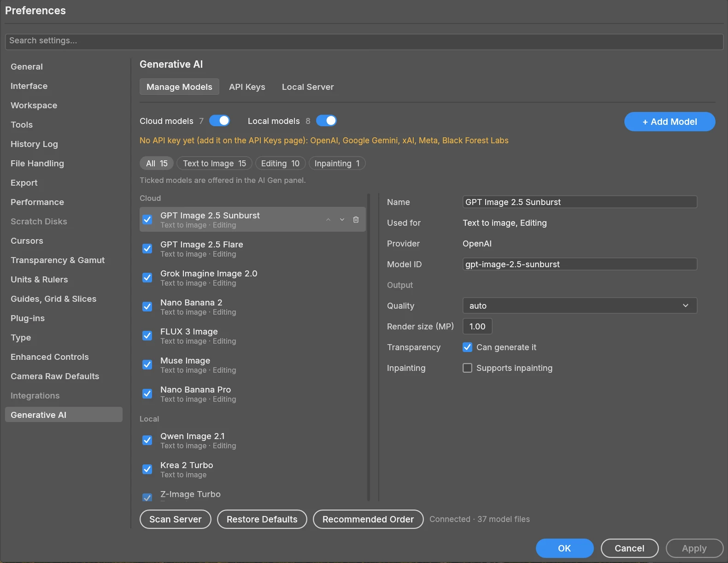Open the API Keys tab
The width and height of the screenshot is (728, 563).
pyautogui.click(x=247, y=87)
